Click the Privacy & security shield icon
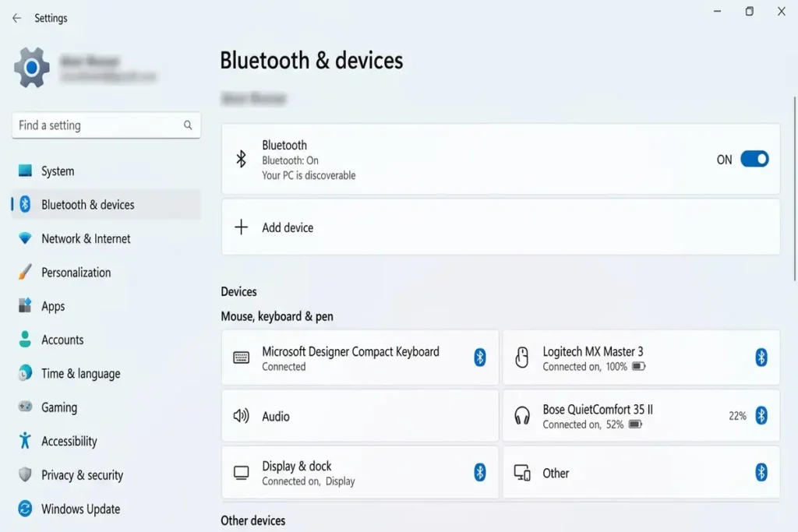This screenshot has height=532, width=798. click(x=25, y=474)
